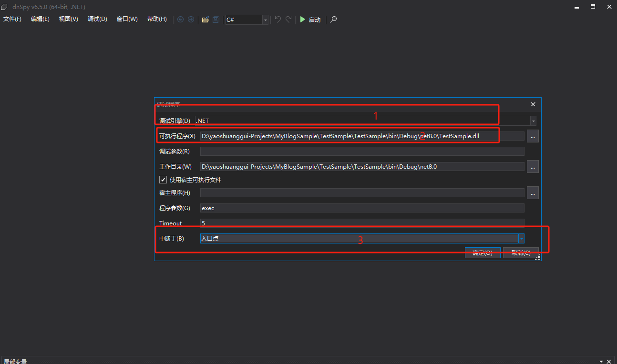
Task: Click the navigate forward arrow icon
Action: (191, 20)
